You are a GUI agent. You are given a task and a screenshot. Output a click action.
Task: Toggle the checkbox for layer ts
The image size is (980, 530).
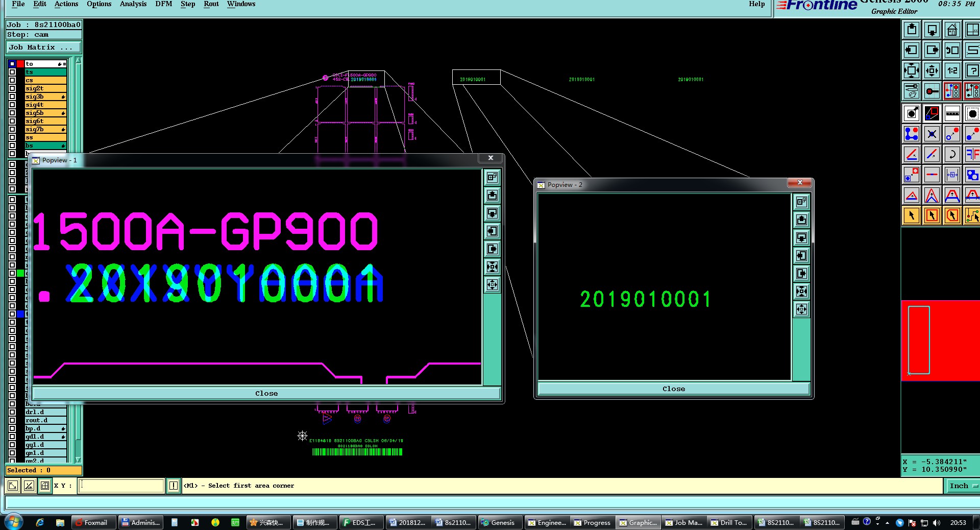tap(12, 72)
